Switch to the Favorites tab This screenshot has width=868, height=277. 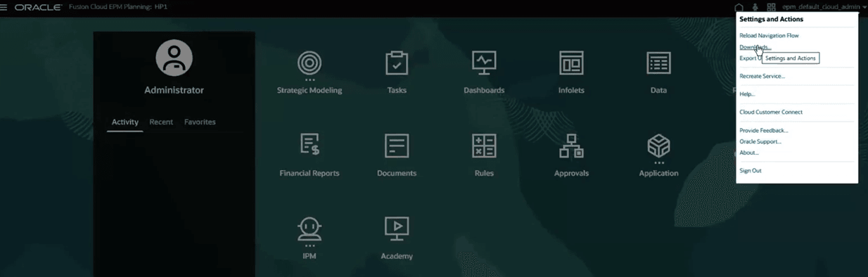coord(200,122)
